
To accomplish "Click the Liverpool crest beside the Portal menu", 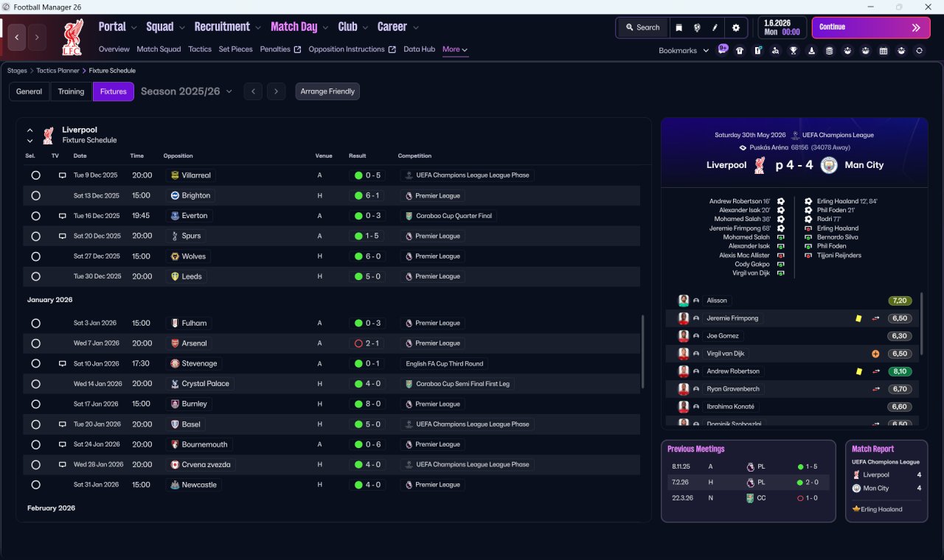I will pyautogui.click(x=73, y=37).
